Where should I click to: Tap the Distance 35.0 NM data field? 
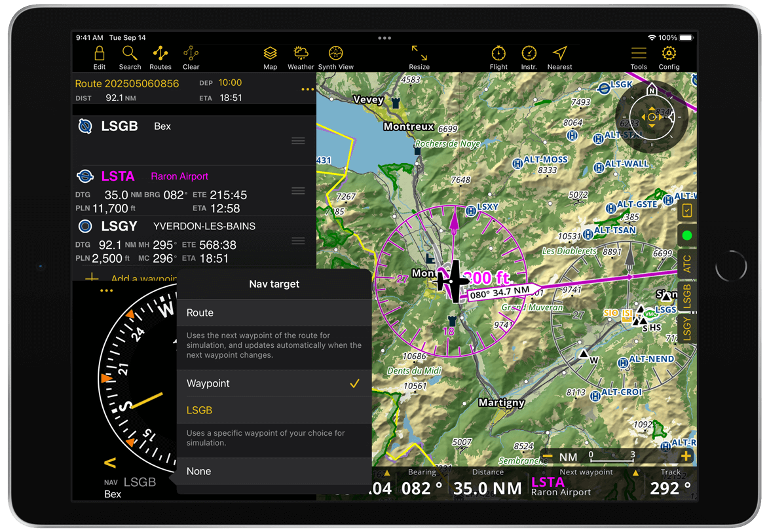pyautogui.click(x=487, y=484)
